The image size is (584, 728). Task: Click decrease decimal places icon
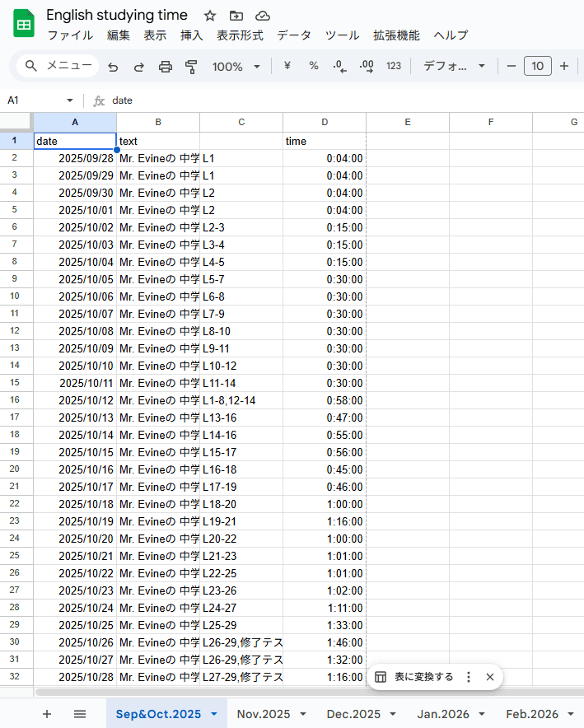pyautogui.click(x=339, y=66)
